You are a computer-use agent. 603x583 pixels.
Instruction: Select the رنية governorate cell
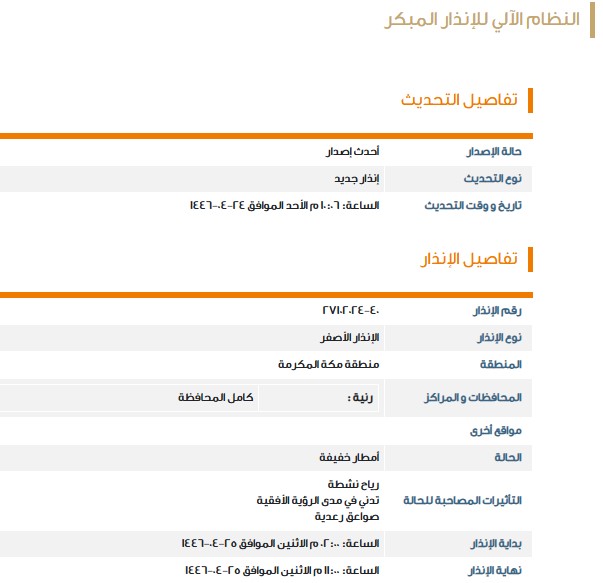click(x=360, y=397)
